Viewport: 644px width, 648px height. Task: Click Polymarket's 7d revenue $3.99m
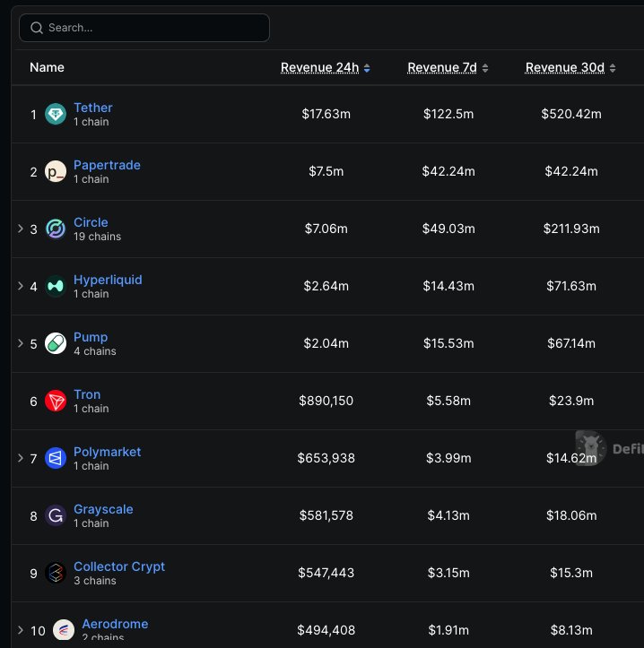point(448,458)
